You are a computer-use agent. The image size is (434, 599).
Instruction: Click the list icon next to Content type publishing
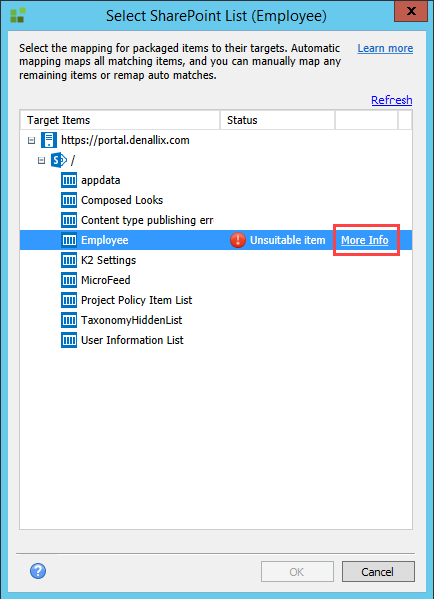(x=69, y=220)
